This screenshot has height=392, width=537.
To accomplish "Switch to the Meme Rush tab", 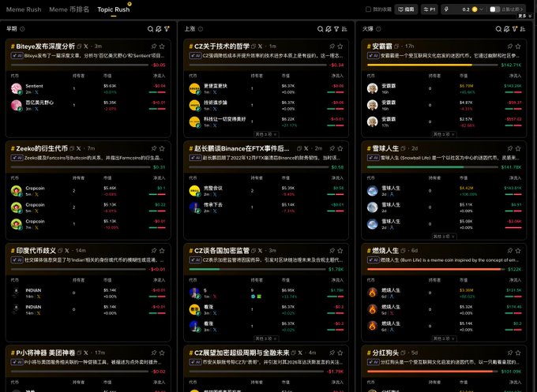I will [x=24, y=9].
